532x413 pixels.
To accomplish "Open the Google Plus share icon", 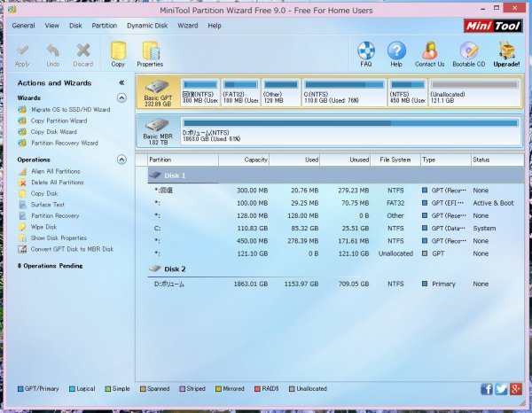I will point(516,389).
